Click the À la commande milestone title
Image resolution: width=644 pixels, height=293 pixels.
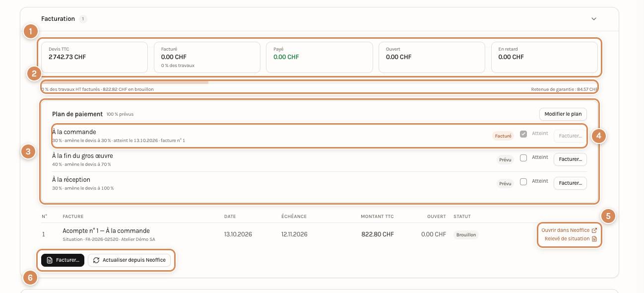(x=74, y=132)
